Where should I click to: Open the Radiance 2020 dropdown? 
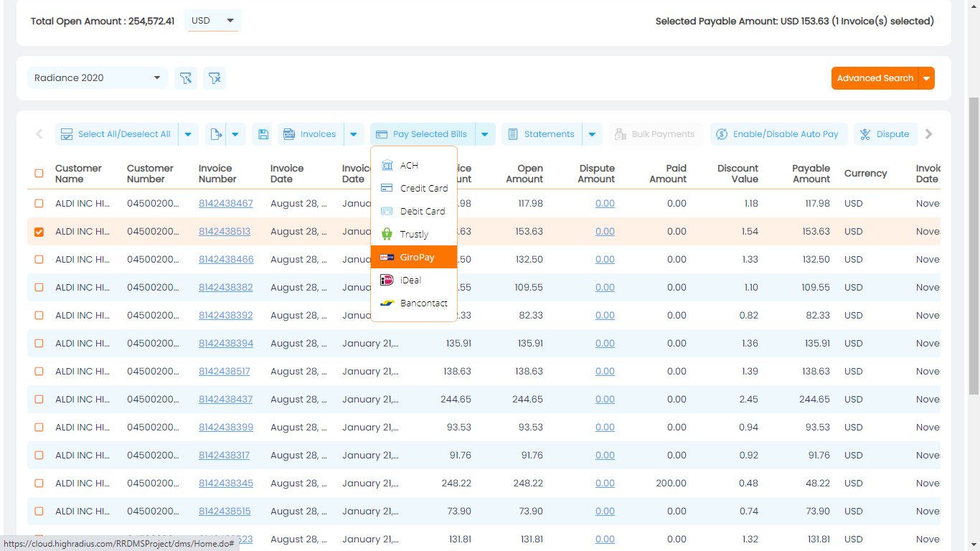click(97, 77)
